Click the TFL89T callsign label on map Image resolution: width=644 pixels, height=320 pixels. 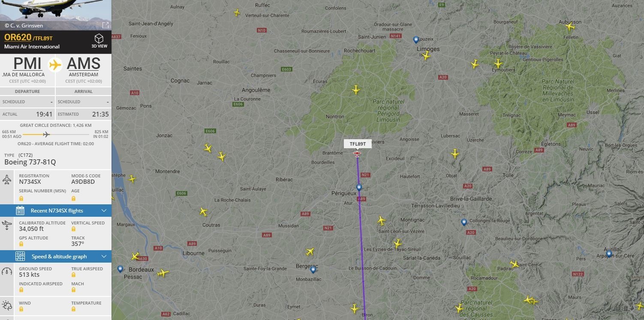(x=358, y=144)
